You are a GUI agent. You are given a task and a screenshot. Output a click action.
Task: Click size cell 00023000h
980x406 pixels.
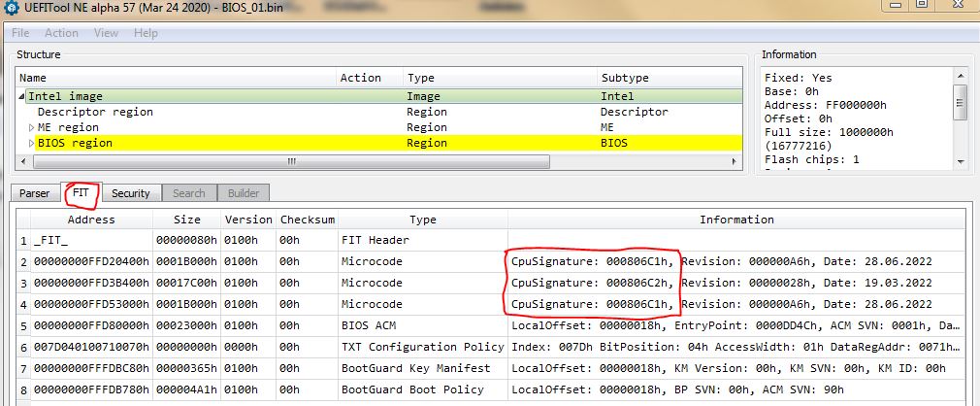tap(187, 325)
